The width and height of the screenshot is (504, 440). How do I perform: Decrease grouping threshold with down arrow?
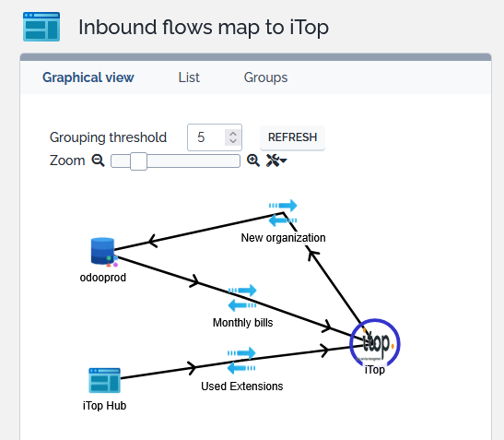pos(233,141)
